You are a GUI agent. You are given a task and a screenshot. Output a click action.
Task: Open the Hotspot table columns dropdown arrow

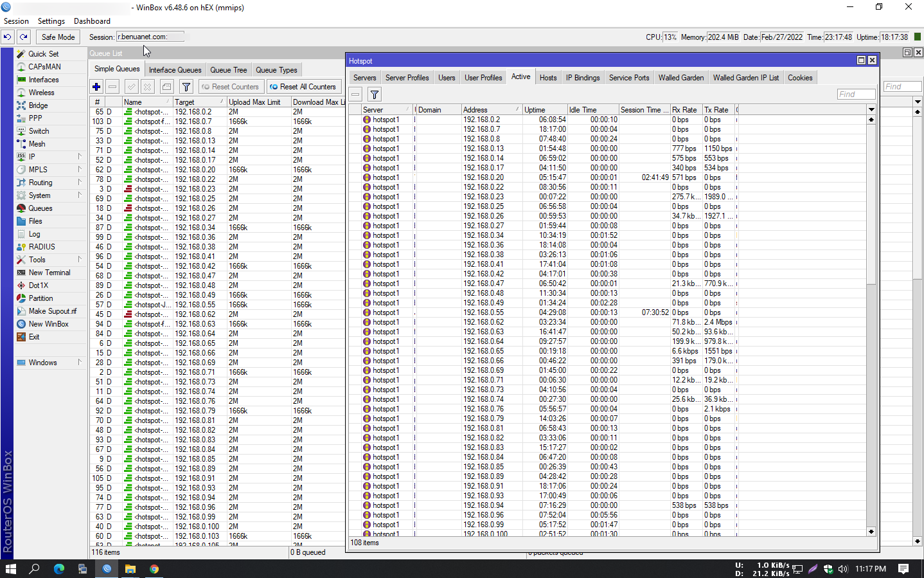click(871, 110)
